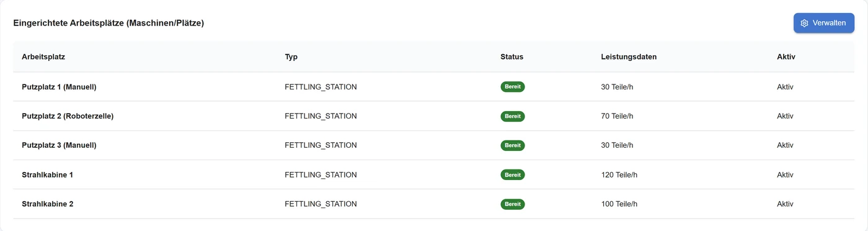Screen dimensions: 868x231
Task: Click Bereit badge for Putzplatz 2 (Roboterzelle)
Action: point(513,116)
